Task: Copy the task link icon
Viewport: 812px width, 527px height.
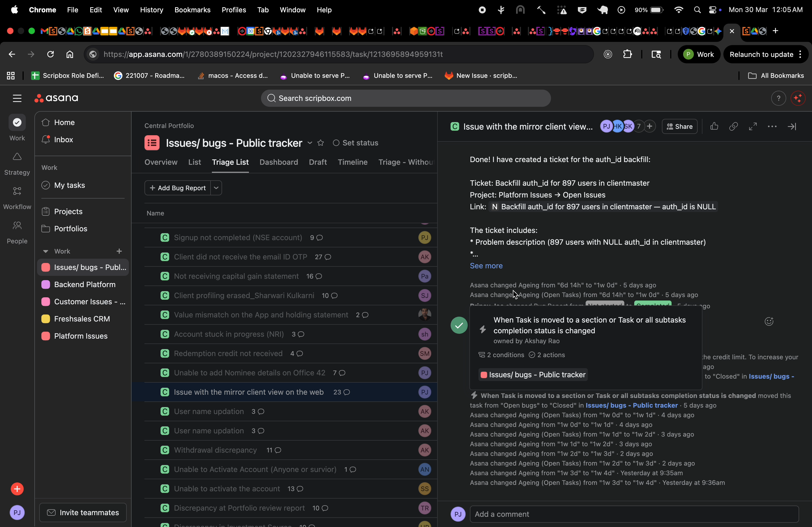Action: [x=733, y=126]
